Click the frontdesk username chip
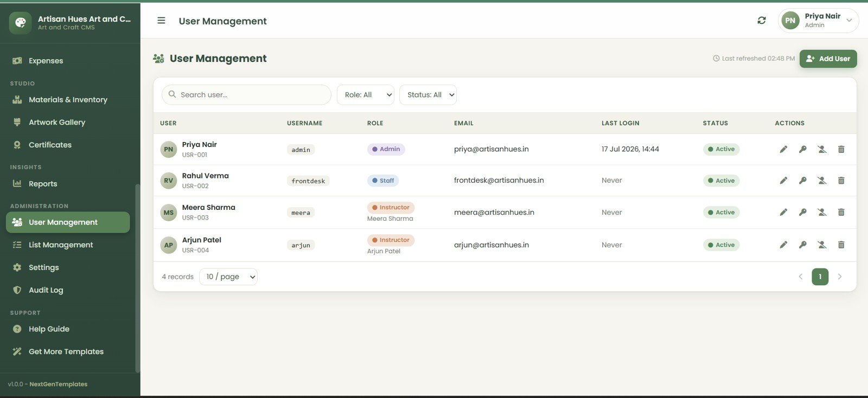Viewport: 868px width, 398px height. (x=308, y=181)
